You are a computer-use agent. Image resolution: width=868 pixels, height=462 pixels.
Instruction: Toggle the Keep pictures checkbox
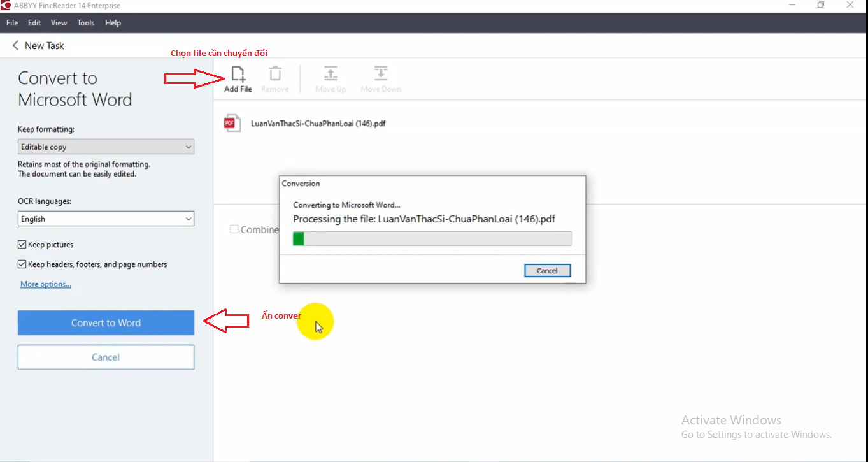click(x=22, y=245)
